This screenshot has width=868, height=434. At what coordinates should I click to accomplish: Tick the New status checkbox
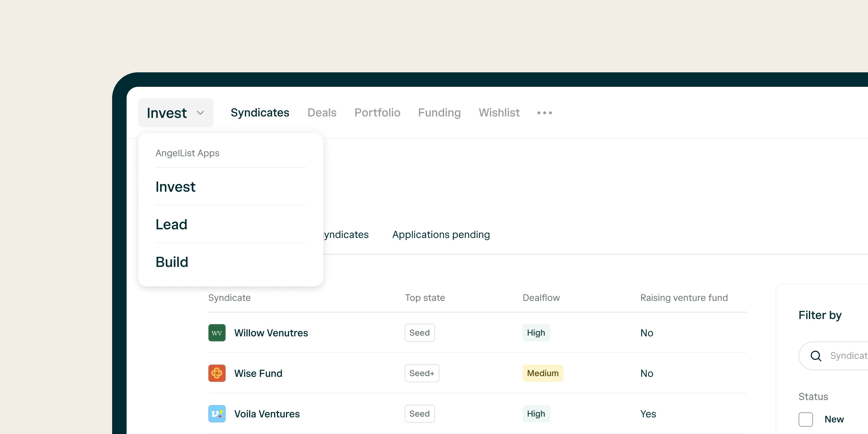[806, 420]
